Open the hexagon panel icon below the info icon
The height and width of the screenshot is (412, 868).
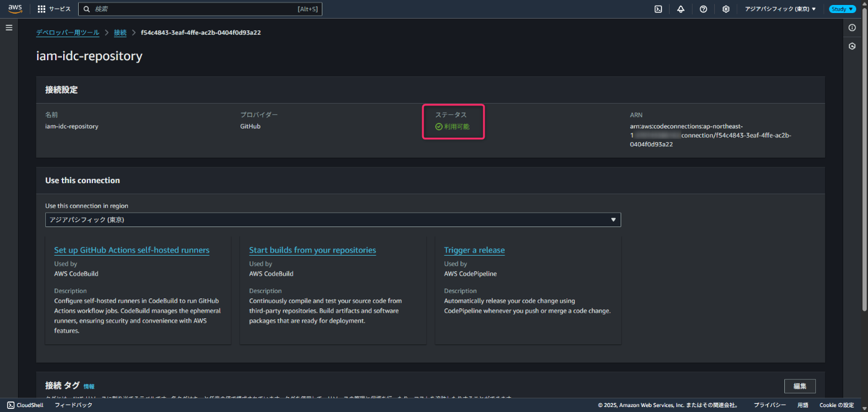[x=852, y=46]
